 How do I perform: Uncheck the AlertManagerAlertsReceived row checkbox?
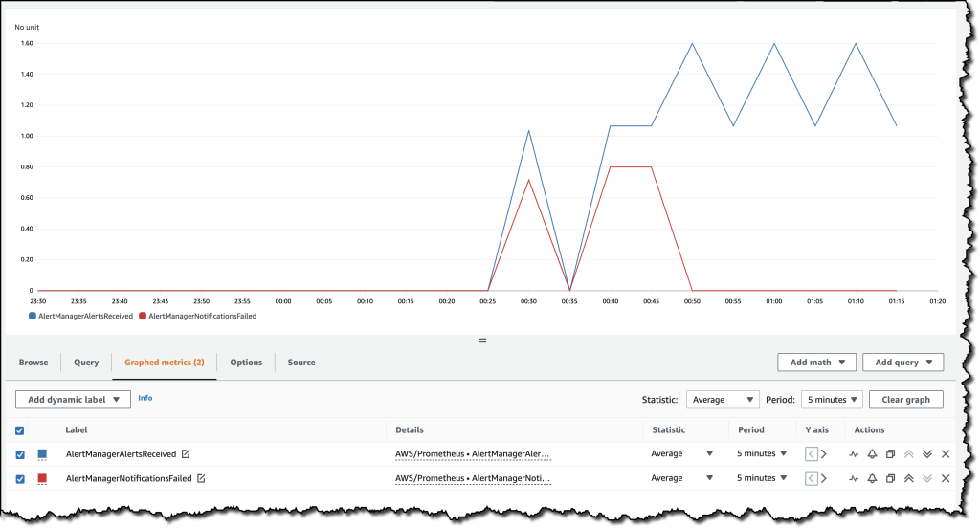click(20, 455)
